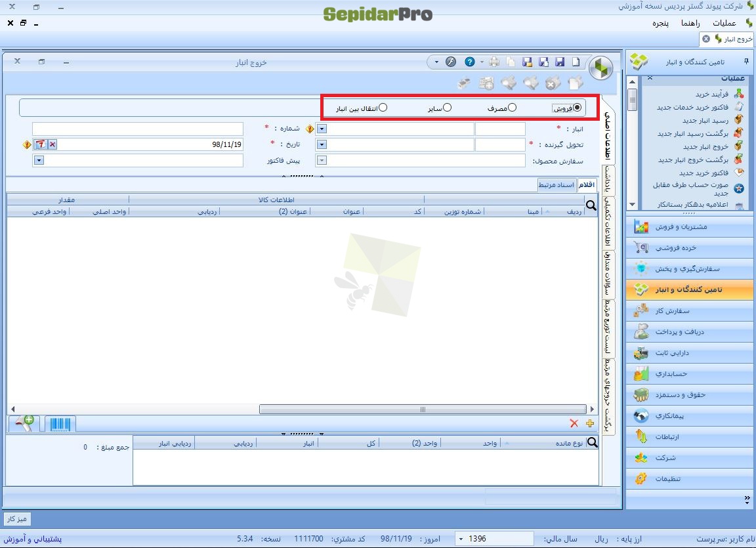Open the dropdown arrow beside the printer icon

pyautogui.click(x=482, y=62)
